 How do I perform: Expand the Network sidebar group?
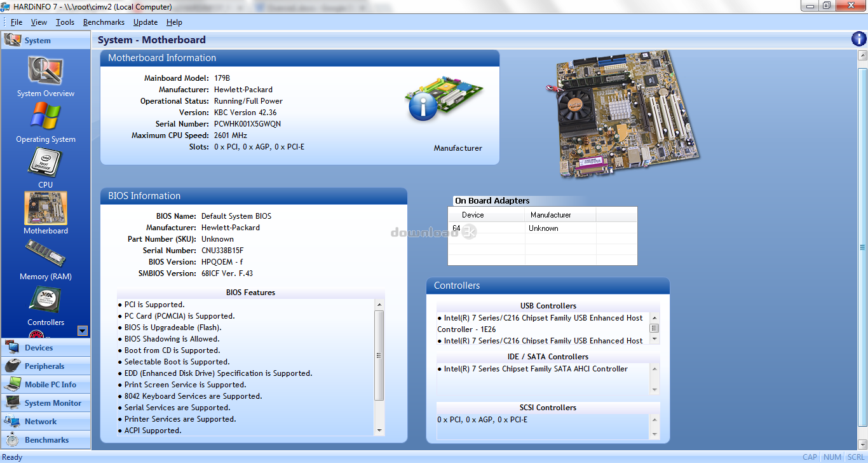(46, 422)
